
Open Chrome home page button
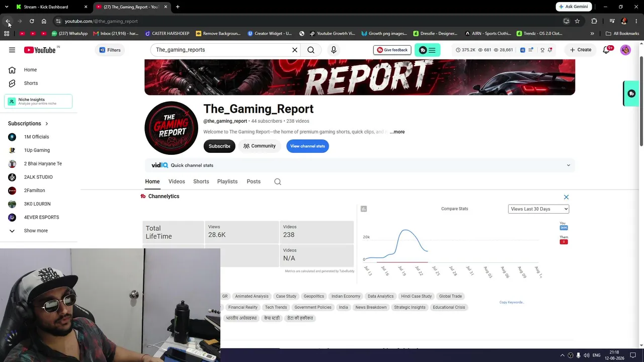44,21
